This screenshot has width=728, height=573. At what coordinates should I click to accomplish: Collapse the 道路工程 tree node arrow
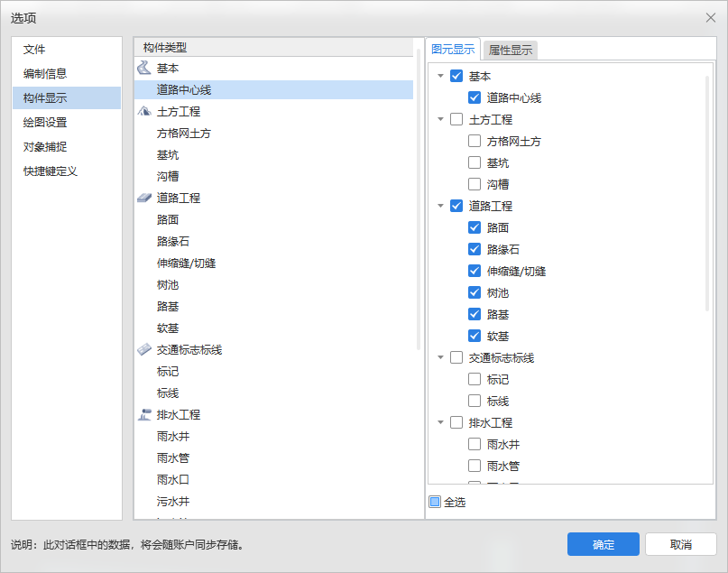click(x=440, y=206)
